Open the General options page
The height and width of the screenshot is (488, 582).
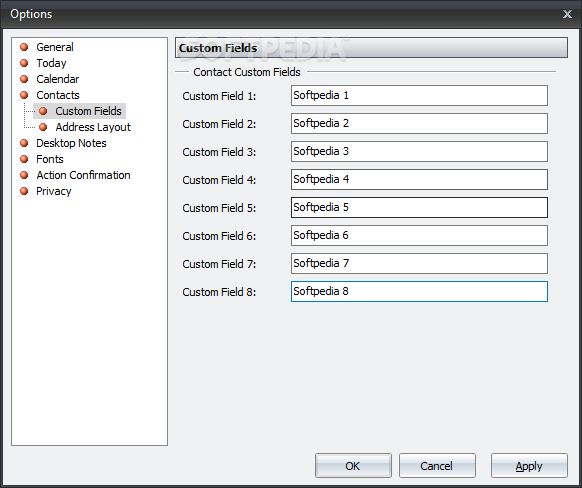pos(55,47)
